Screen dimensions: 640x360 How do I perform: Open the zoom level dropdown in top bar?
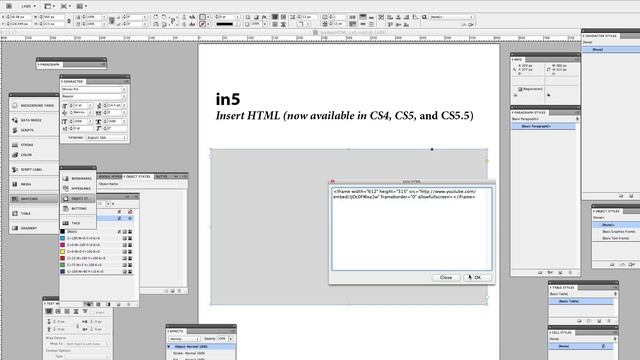(28, 6)
